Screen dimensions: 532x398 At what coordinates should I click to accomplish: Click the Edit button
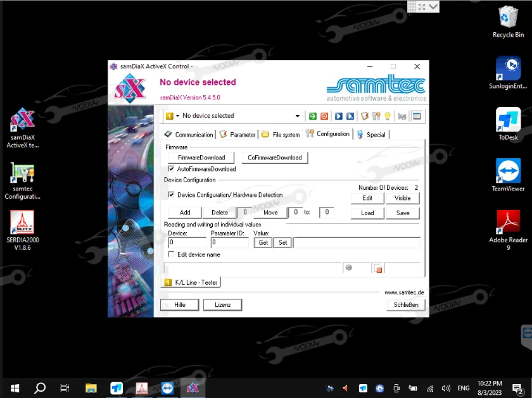pyautogui.click(x=367, y=198)
